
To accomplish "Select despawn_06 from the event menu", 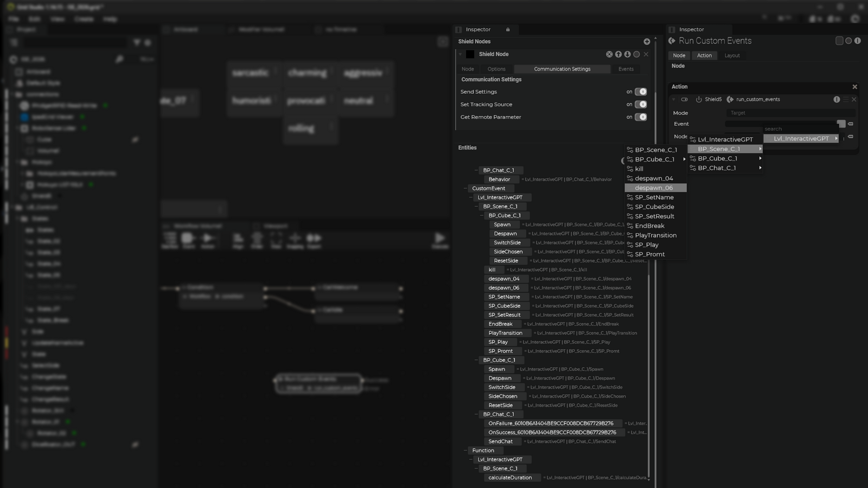I will click(655, 188).
